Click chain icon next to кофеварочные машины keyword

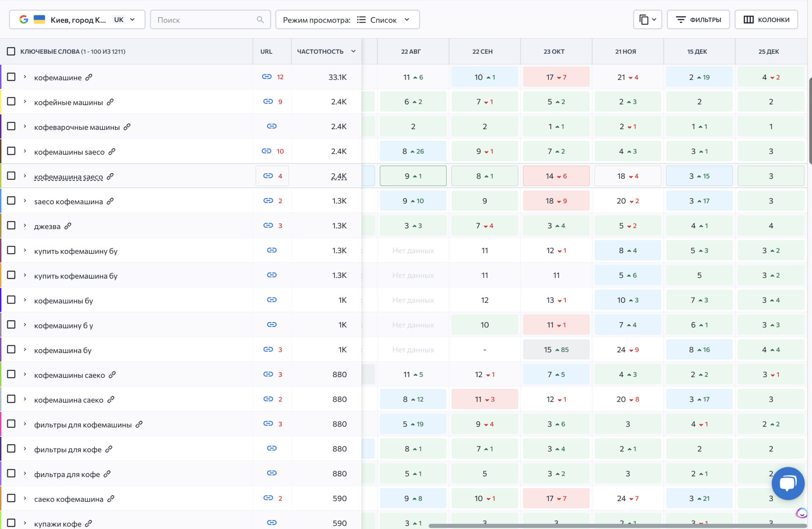pos(127,127)
